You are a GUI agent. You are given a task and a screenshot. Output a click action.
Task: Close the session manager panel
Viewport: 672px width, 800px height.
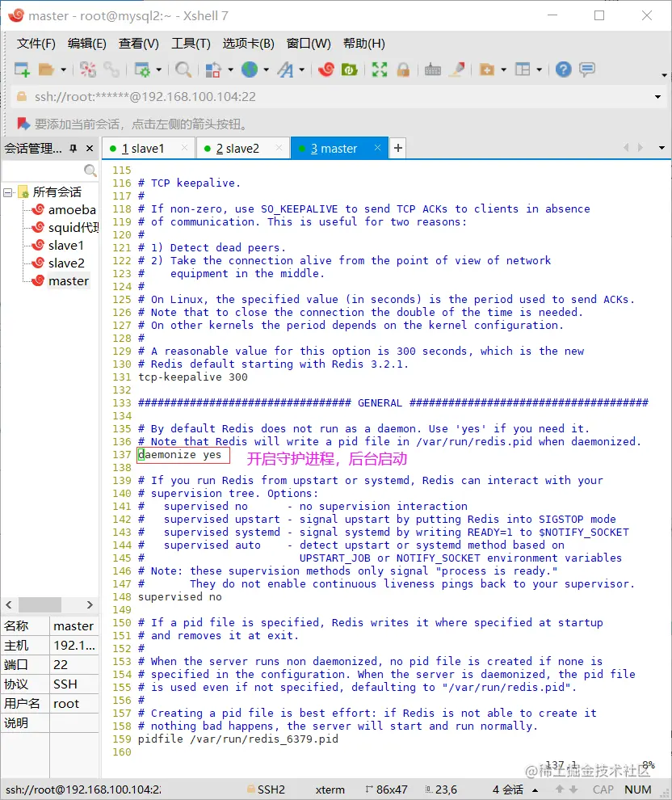[x=90, y=149]
